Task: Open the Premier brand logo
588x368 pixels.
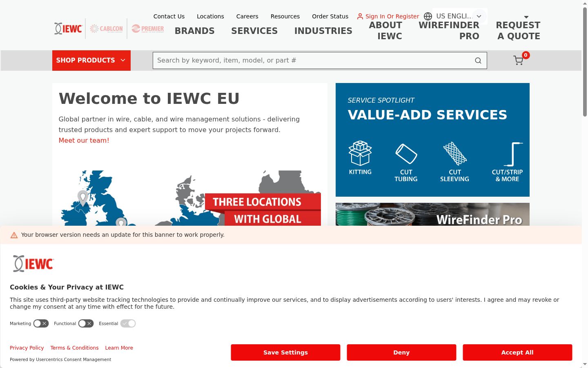Action: tap(148, 29)
